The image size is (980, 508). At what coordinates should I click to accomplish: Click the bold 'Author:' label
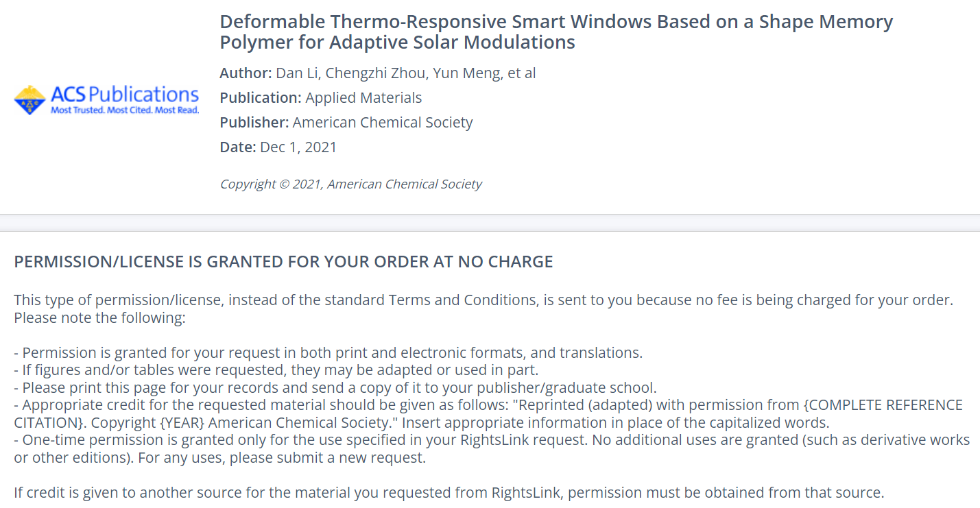pyautogui.click(x=246, y=73)
